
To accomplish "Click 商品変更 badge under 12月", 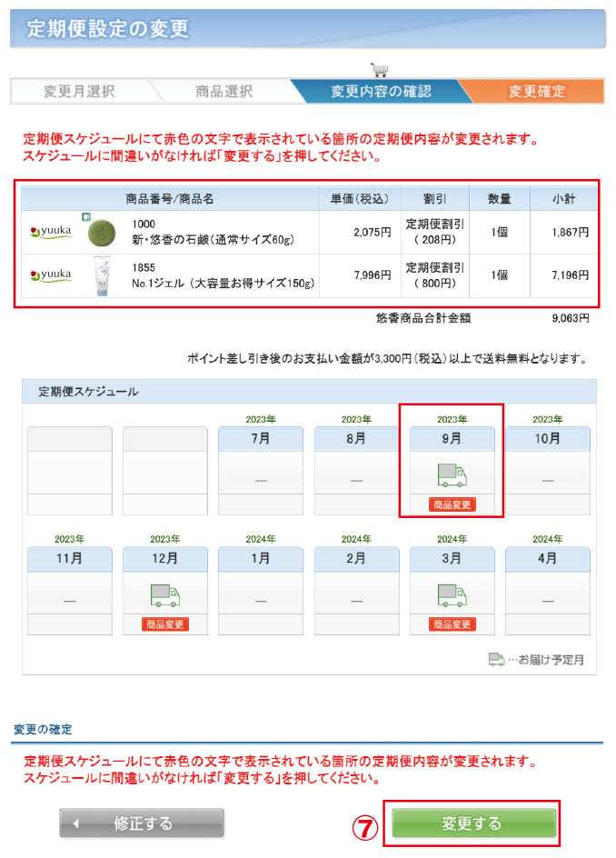I will coord(164,624).
